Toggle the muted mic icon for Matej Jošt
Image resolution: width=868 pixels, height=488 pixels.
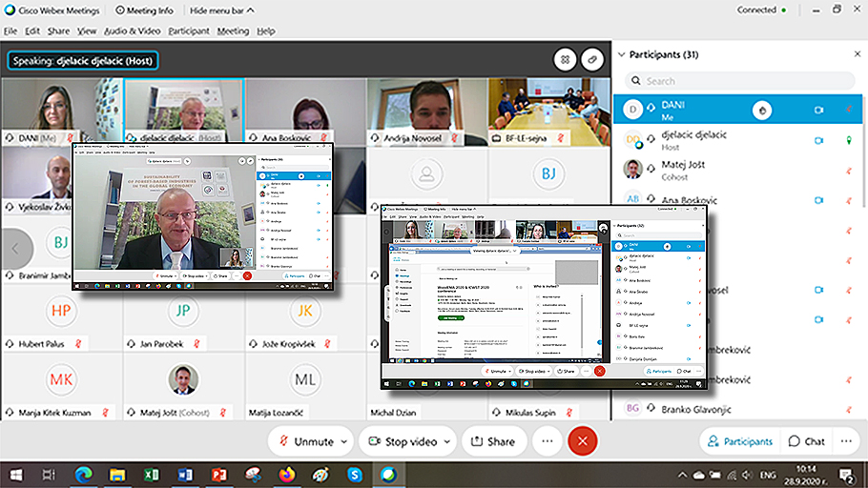[849, 171]
